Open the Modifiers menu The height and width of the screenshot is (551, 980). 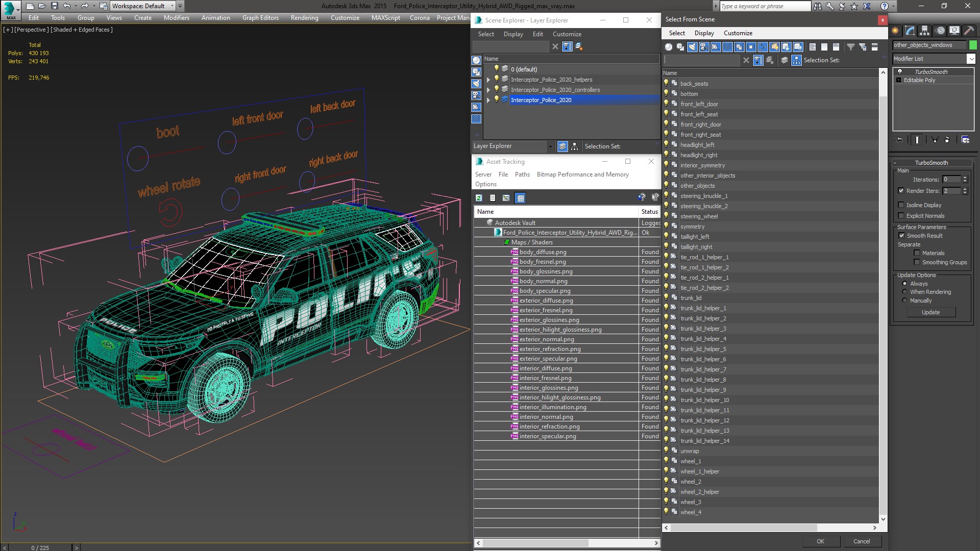[x=176, y=18]
